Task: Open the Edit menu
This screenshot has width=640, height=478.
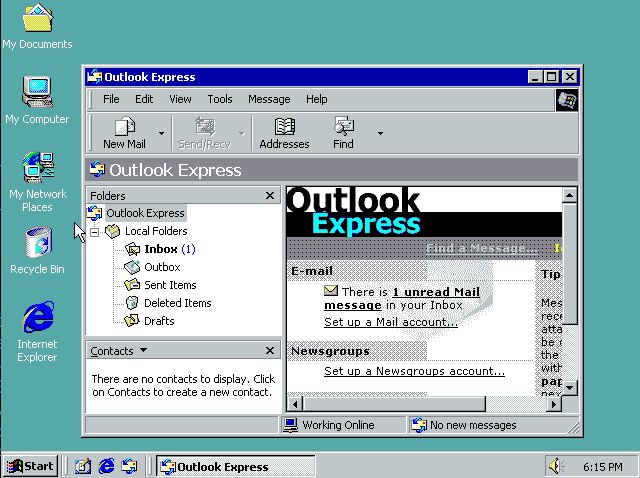Action: pyautogui.click(x=144, y=99)
